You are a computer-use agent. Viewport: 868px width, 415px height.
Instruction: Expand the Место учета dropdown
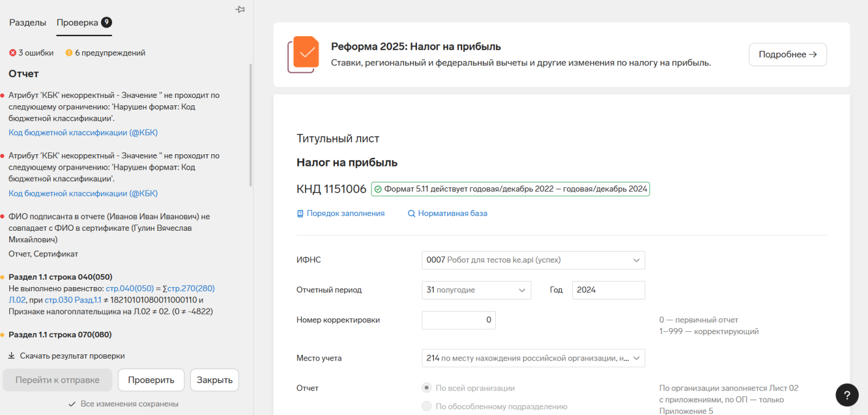[x=635, y=358]
